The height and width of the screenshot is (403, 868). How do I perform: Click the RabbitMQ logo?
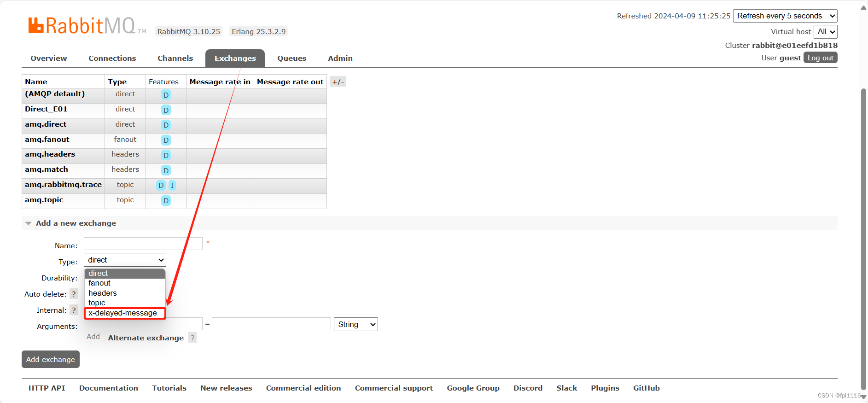pos(87,26)
